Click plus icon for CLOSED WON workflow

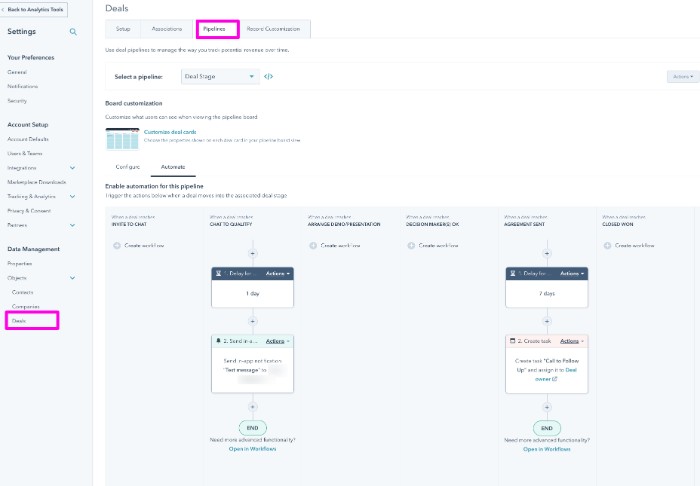tap(608, 245)
